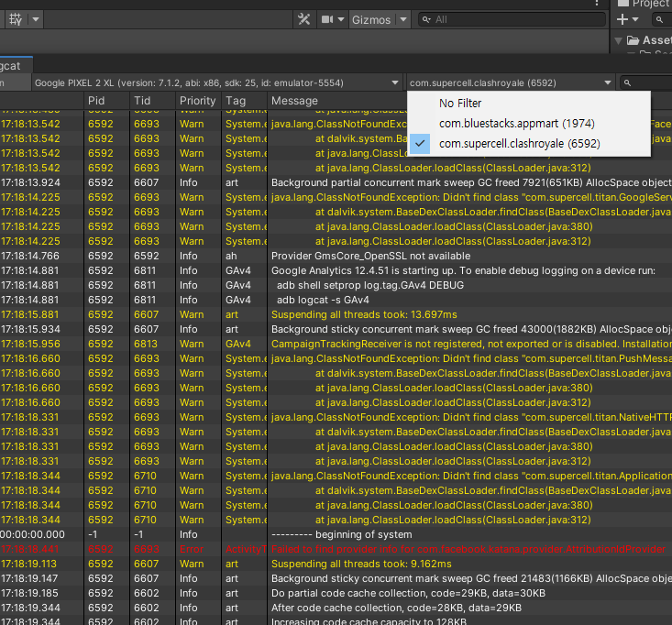Image resolution: width=672 pixels, height=625 pixels.
Task: Choose com.bluestacks.appmart (1974) in menu
Action: coord(529,124)
